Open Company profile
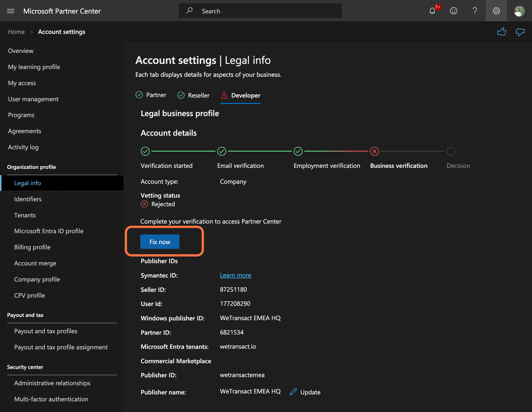Image resolution: width=532 pixels, height=412 pixels. pos(37,279)
